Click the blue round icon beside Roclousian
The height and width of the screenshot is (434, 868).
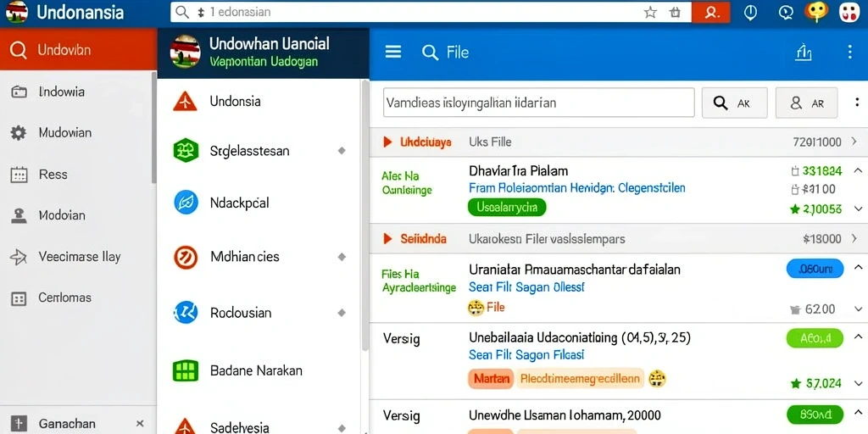(x=186, y=312)
